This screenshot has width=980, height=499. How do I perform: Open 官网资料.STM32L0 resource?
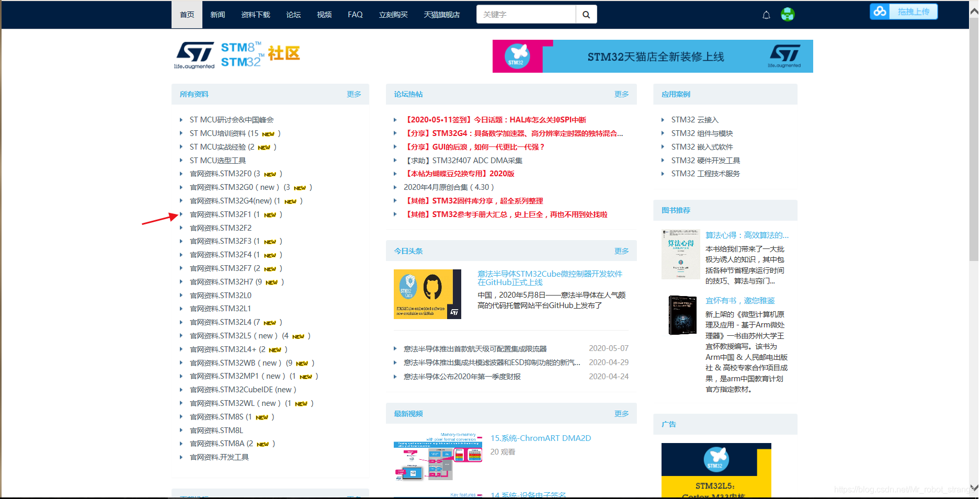[x=221, y=296]
